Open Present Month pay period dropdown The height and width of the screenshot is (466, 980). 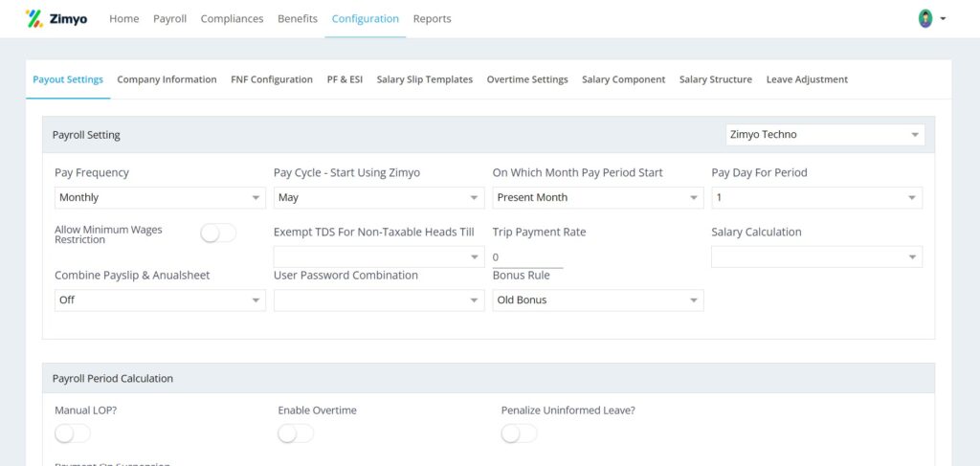click(598, 197)
